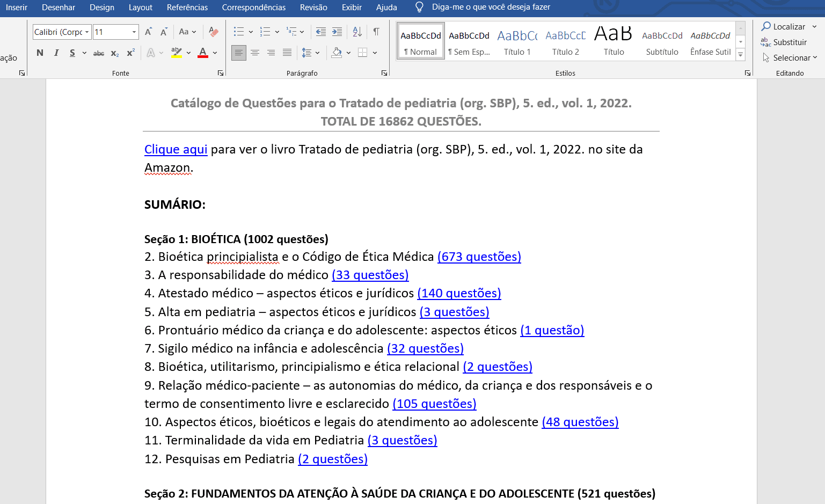Expand the styles gallery
Screen dimensions: 825x504
tap(741, 54)
